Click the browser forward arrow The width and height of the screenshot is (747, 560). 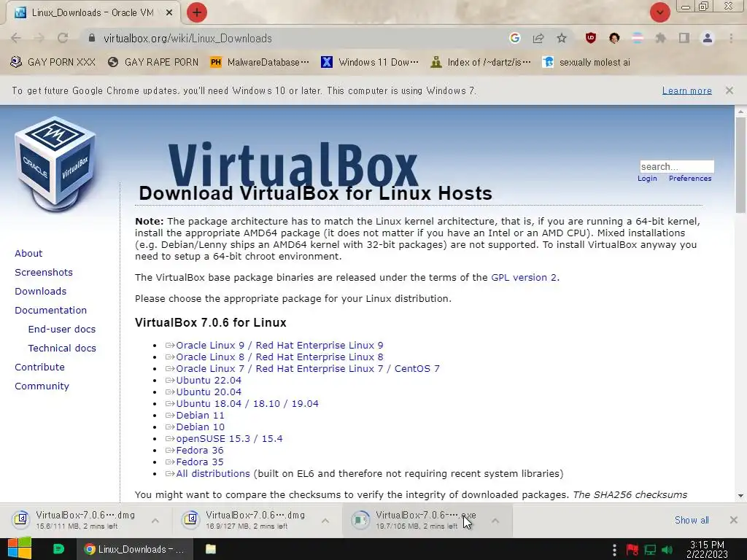tap(39, 38)
